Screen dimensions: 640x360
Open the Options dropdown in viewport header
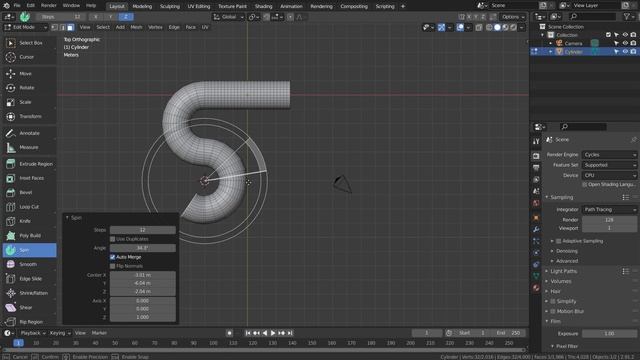(513, 17)
